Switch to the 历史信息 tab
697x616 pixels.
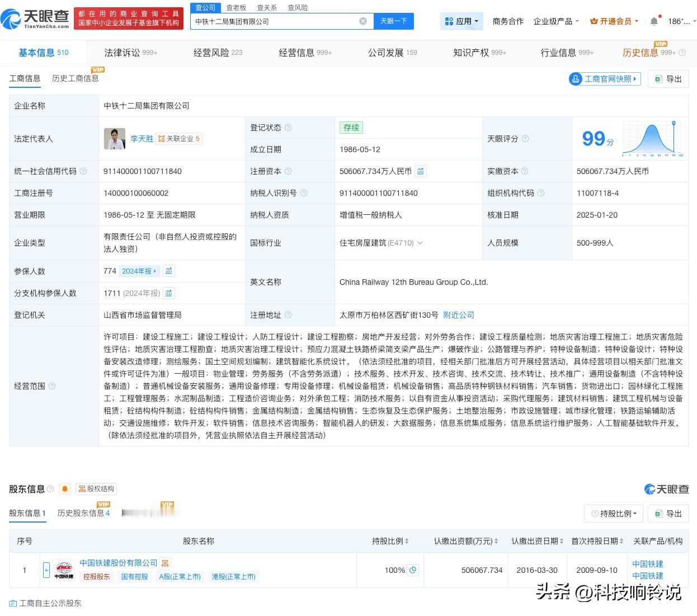654,53
